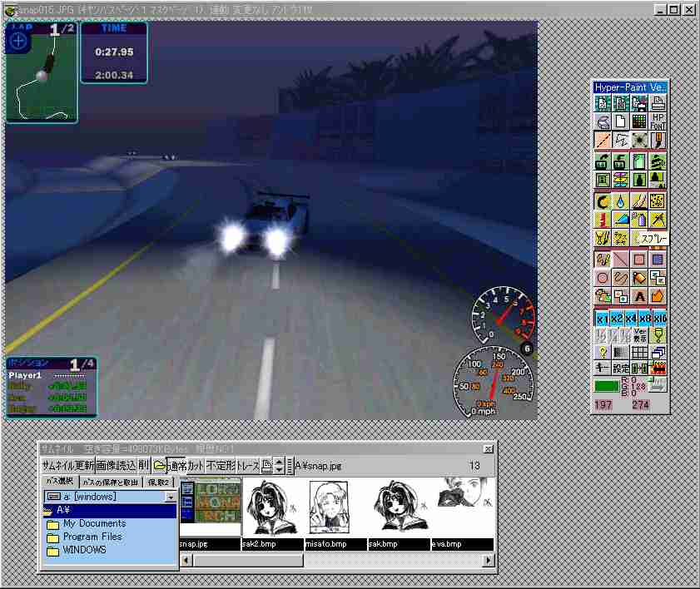Select the straight line drawing tool

620,259
